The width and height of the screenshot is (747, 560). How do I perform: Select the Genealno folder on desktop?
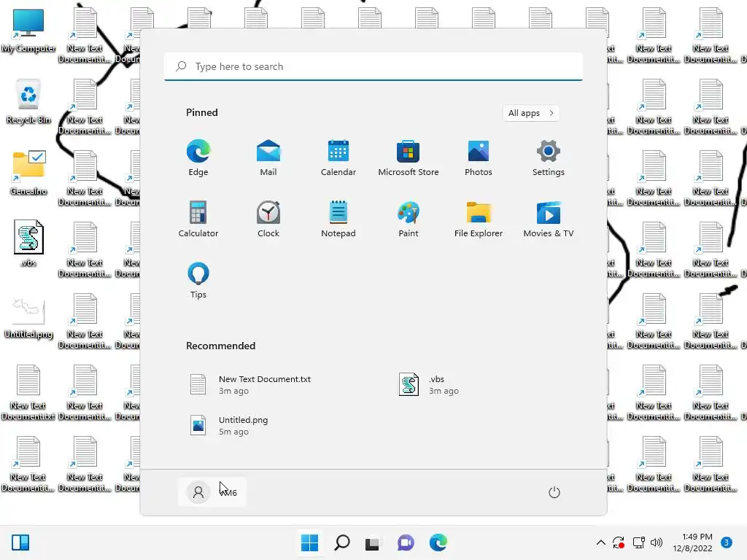[28, 174]
